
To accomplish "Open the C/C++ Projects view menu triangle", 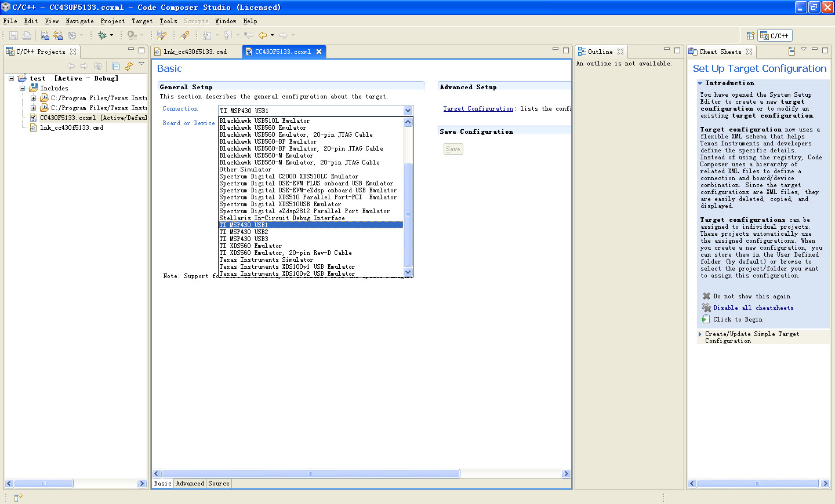I will (141, 64).
